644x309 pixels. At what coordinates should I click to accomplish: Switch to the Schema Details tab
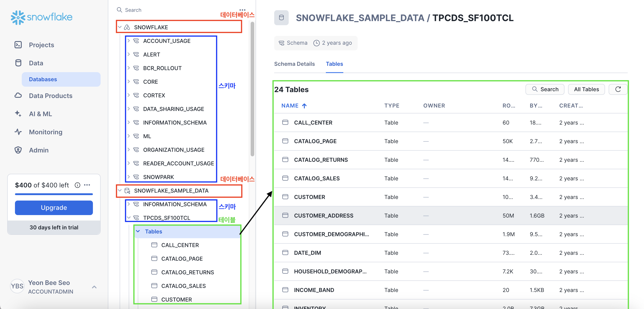[294, 64]
